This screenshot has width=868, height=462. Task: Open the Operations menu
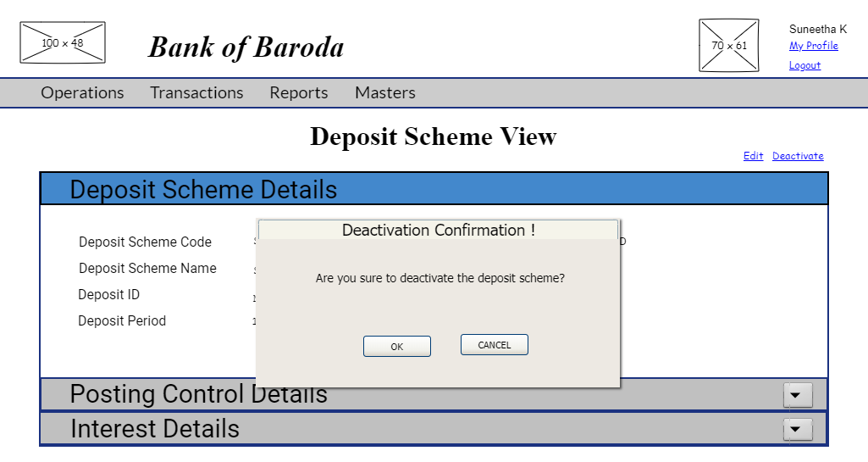pos(82,92)
